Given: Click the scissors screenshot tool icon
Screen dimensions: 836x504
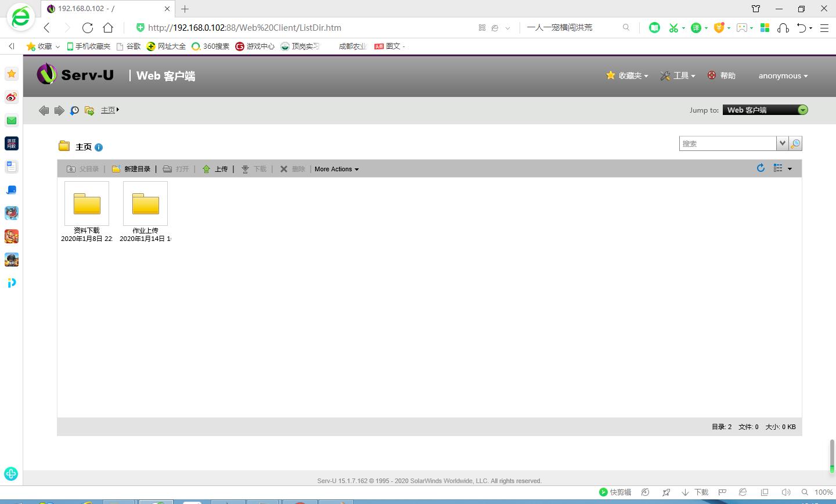Looking at the screenshot, I should tap(673, 27).
